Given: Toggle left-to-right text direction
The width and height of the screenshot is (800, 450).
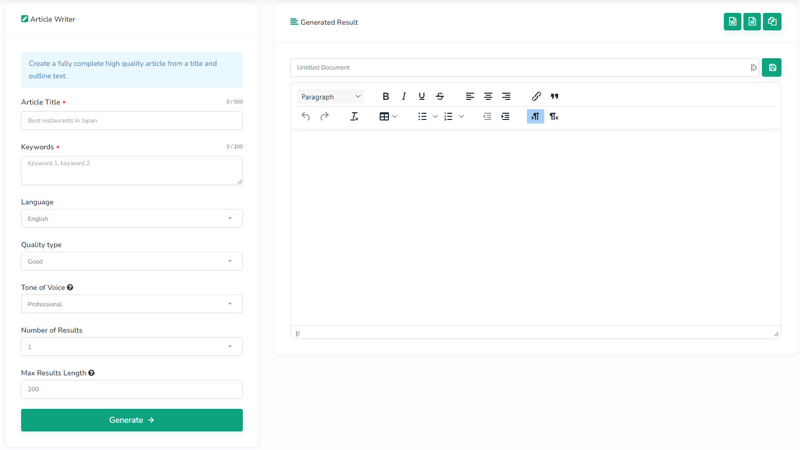Looking at the screenshot, I should click(x=535, y=116).
